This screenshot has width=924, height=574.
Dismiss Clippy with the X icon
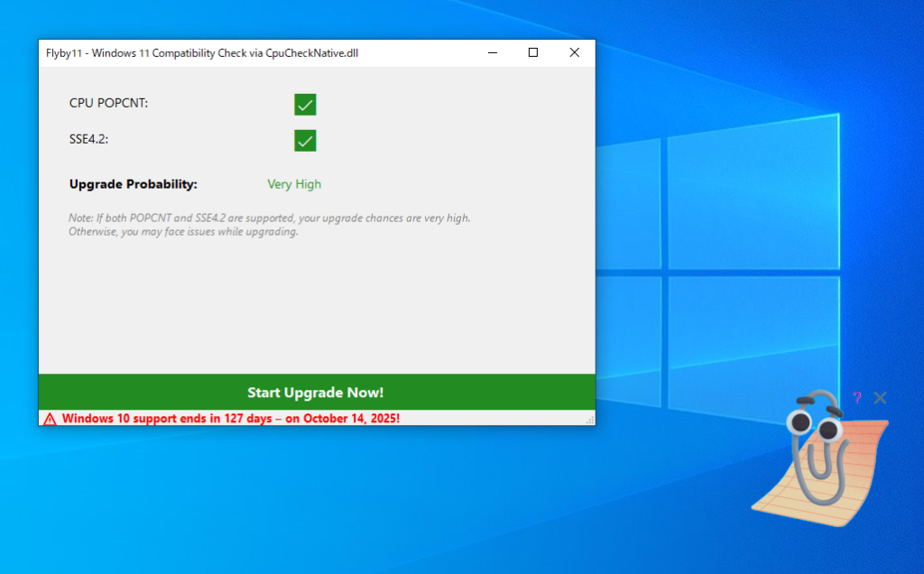[x=880, y=398]
